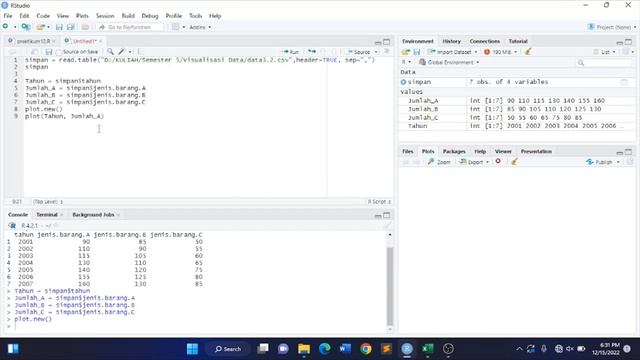This screenshot has height=360, width=640.
Task: Click the Project (None) button
Action: [611, 27]
